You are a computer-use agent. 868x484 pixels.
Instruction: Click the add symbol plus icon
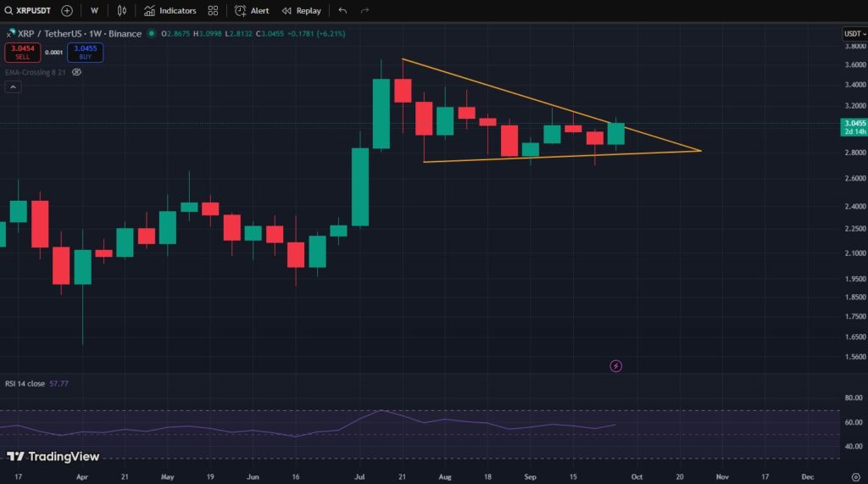(x=67, y=11)
